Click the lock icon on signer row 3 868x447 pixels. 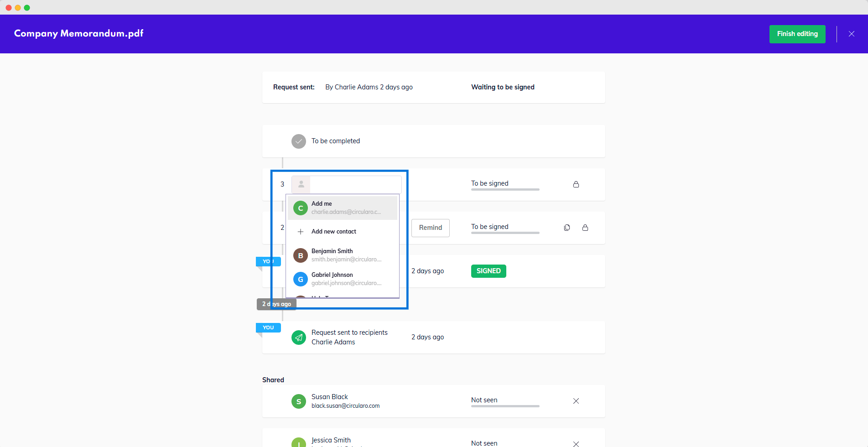[x=576, y=184]
